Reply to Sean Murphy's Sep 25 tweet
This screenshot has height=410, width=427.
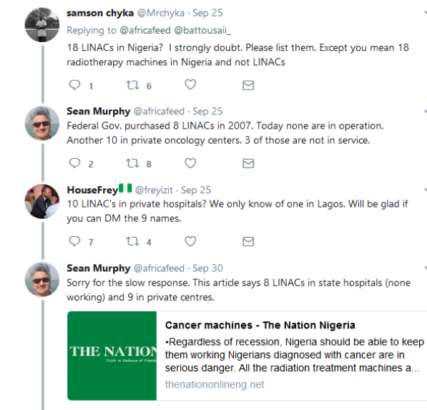[75, 163]
